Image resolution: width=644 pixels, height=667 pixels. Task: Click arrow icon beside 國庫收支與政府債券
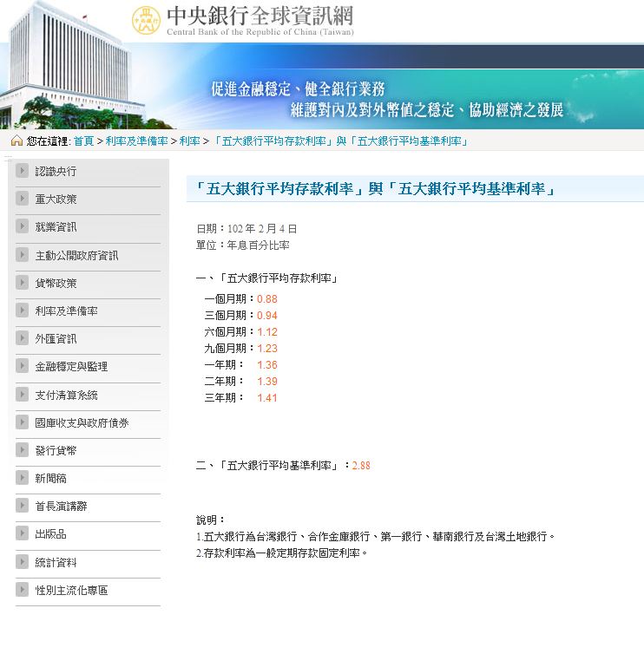point(22,422)
